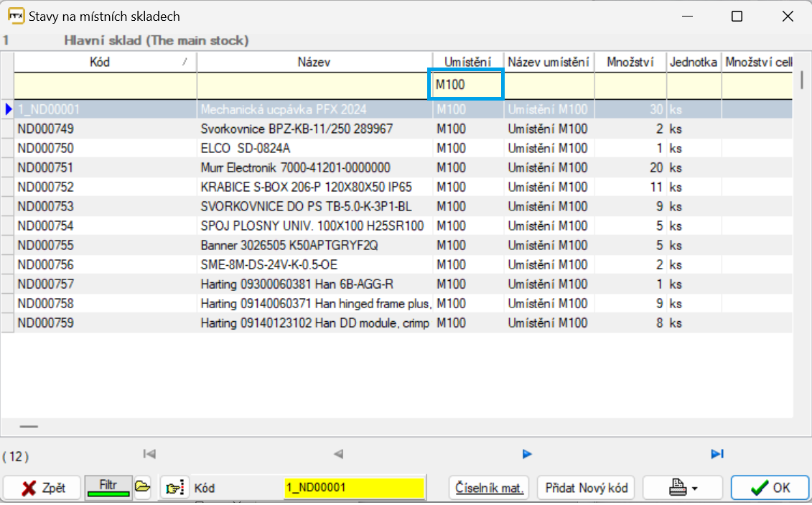The height and width of the screenshot is (505, 812).
Task: Click Přidat Nový kód button
Action: coord(587,488)
